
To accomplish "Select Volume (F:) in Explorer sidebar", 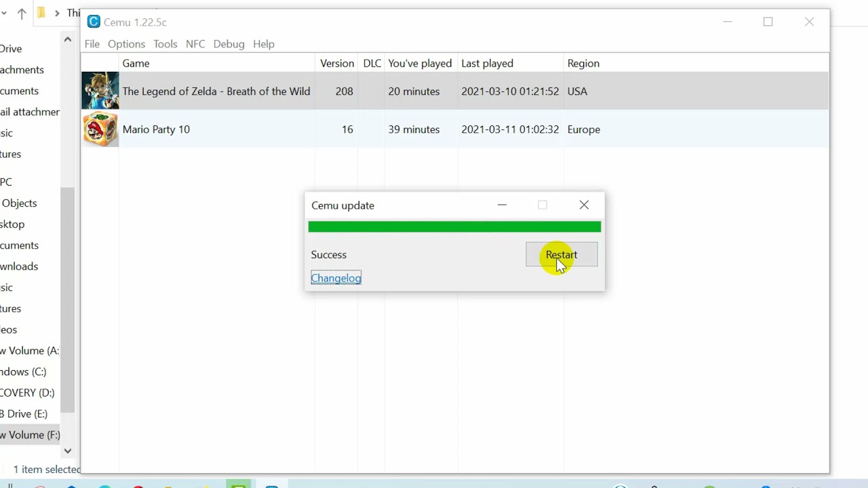I will [x=30, y=435].
